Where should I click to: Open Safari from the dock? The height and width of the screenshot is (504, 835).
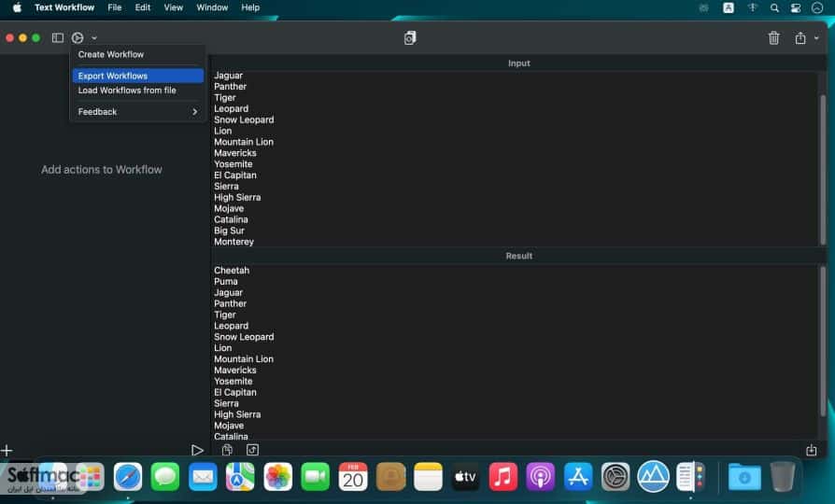point(128,476)
